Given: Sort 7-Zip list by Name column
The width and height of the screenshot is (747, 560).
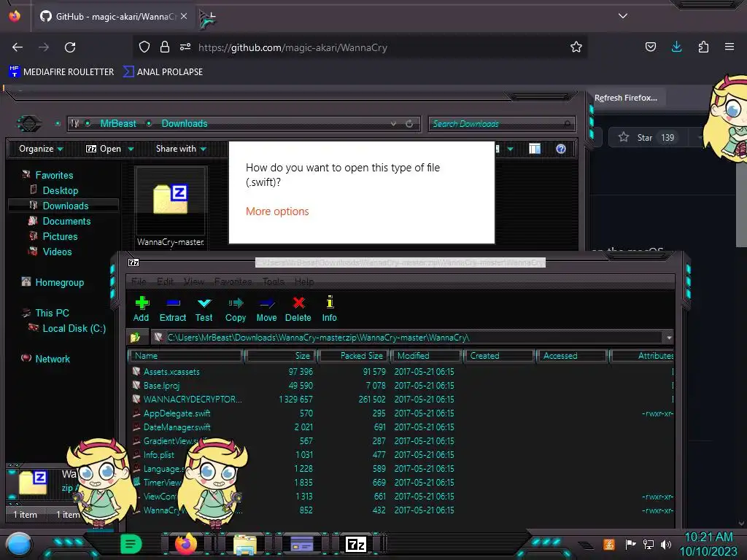Looking at the screenshot, I should coord(186,356).
